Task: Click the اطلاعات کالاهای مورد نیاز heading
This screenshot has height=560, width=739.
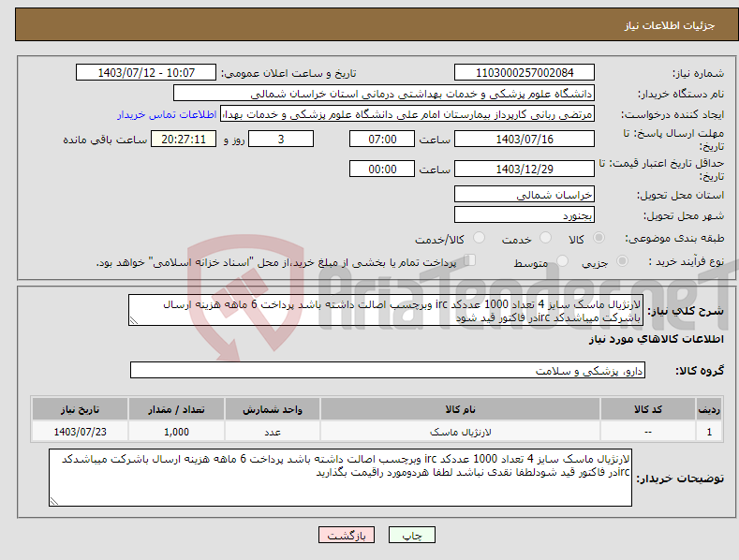Action: pyautogui.click(x=656, y=339)
